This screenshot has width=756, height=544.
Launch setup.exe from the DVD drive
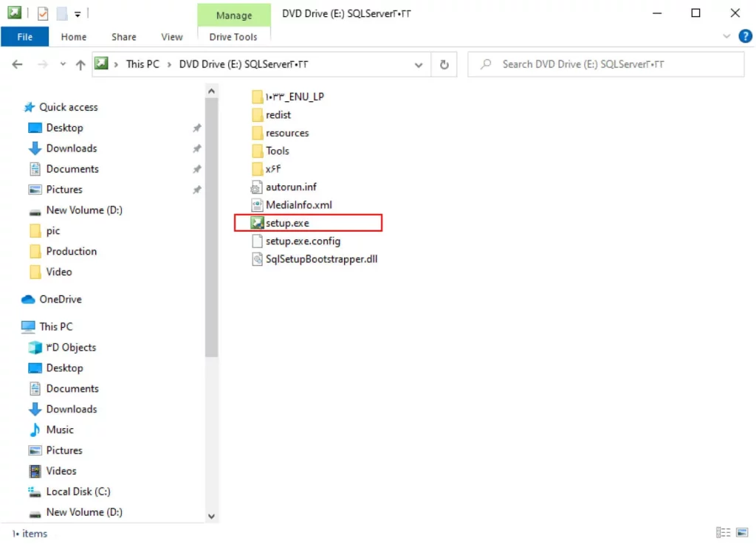point(286,222)
